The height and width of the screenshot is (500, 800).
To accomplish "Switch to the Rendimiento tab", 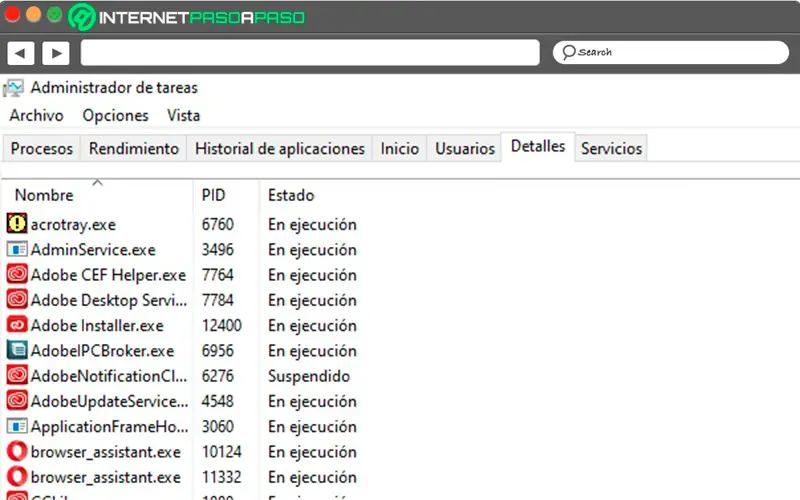I will pyautogui.click(x=134, y=148).
